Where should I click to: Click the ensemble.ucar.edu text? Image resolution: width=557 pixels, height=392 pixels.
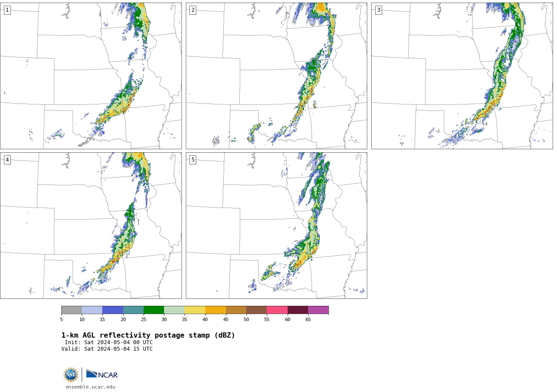[91, 387]
